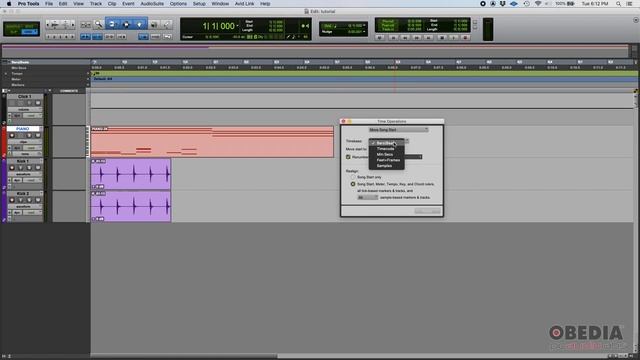Open Kick 1 waveform view selector
The height and width of the screenshot is (360, 640).
tap(24, 174)
